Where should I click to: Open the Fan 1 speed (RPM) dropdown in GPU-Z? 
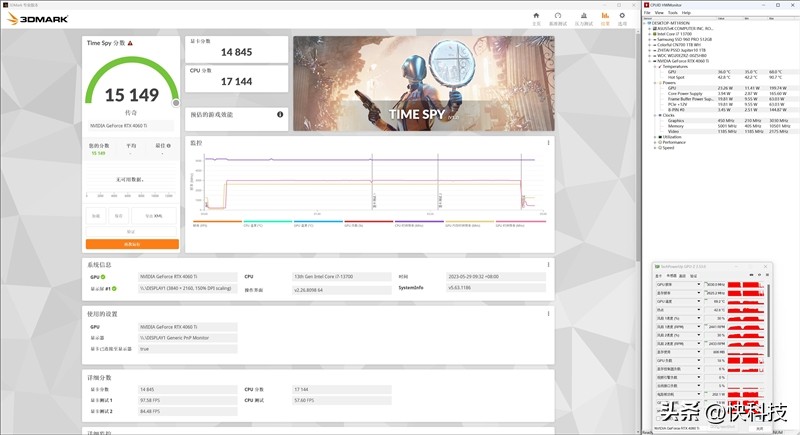point(699,327)
